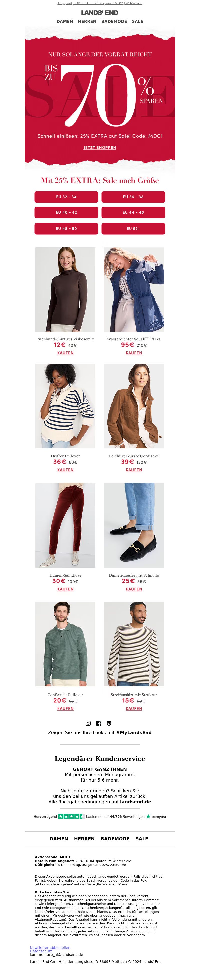
Task: Select DAMEN in top navigation
Action: click(x=65, y=21)
